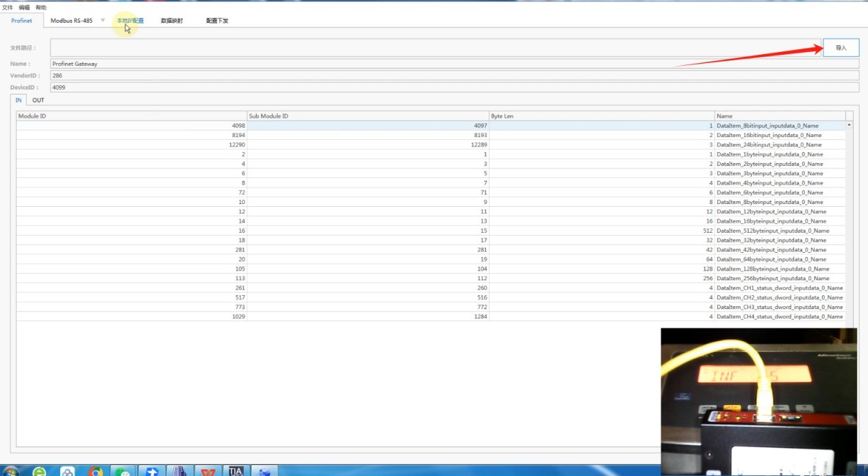The width and height of the screenshot is (868, 476).
Task: Select row DataItem_16bitinput_inputdata_0_Name
Action: 430,135
